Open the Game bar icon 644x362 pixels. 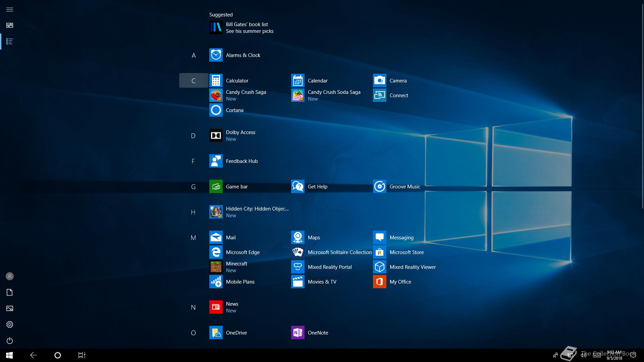click(216, 186)
